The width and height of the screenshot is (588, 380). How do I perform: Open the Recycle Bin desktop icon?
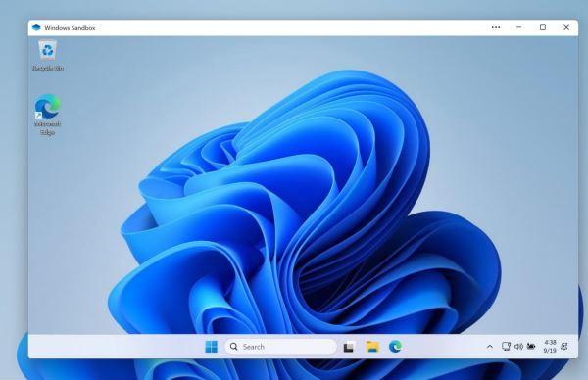(48, 55)
